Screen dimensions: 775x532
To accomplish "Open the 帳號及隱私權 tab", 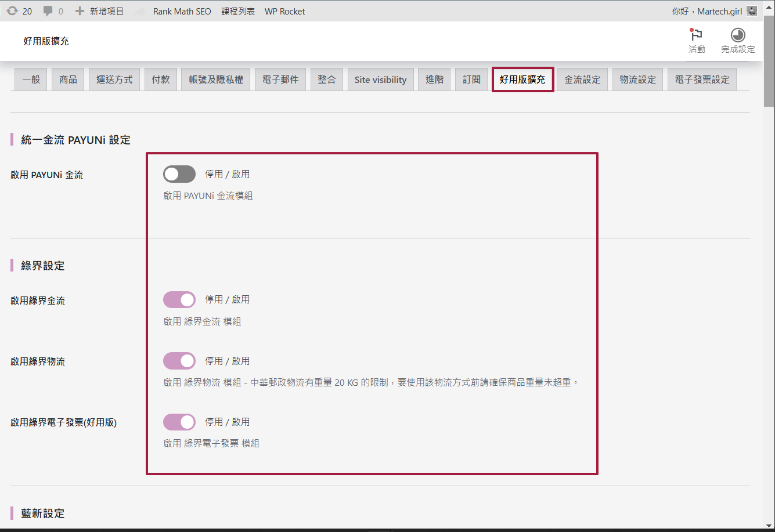I will click(x=216, y=79).
